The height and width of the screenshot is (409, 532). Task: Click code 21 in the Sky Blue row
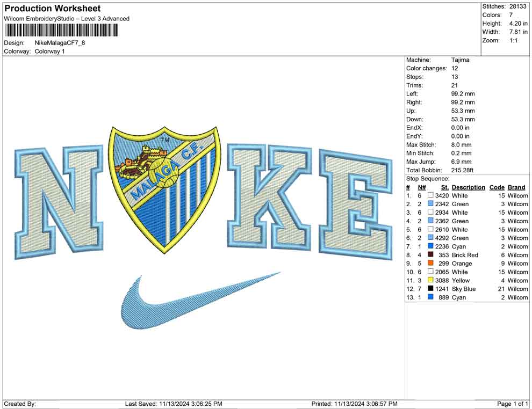point(501,289)
